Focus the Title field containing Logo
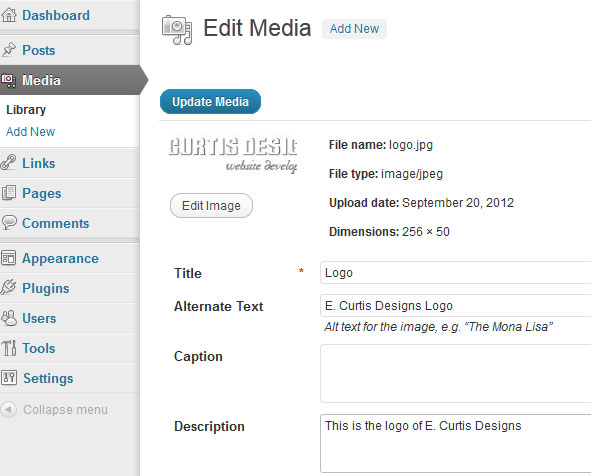The height and width of the screenshot is (476, 591). (455, 272)
